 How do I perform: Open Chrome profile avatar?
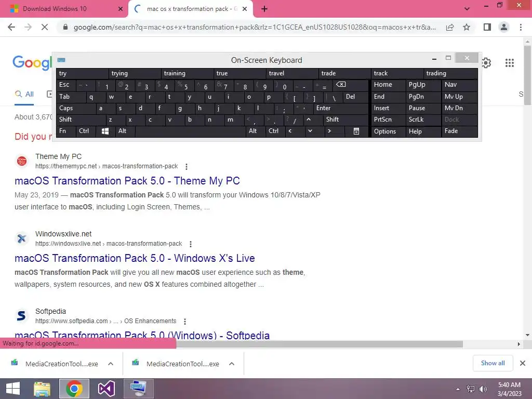pyautogui.click(x=504, y=27)
